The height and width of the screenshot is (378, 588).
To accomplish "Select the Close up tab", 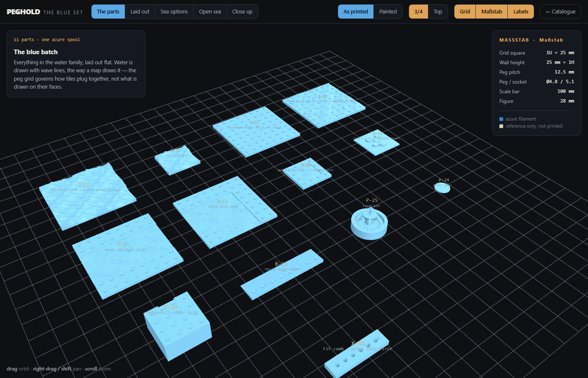I will point(242,12).
